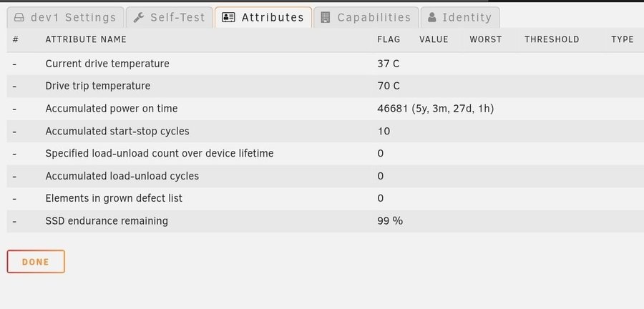Select the Accumulated power on time row
Viewport: 644px width, 309px height.
click(326, 109)
